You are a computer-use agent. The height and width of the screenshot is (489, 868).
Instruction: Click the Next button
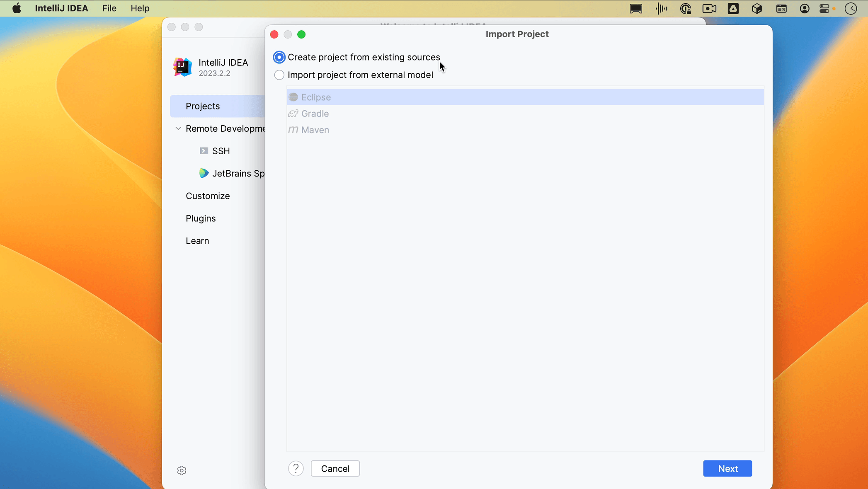click(727, 468)
